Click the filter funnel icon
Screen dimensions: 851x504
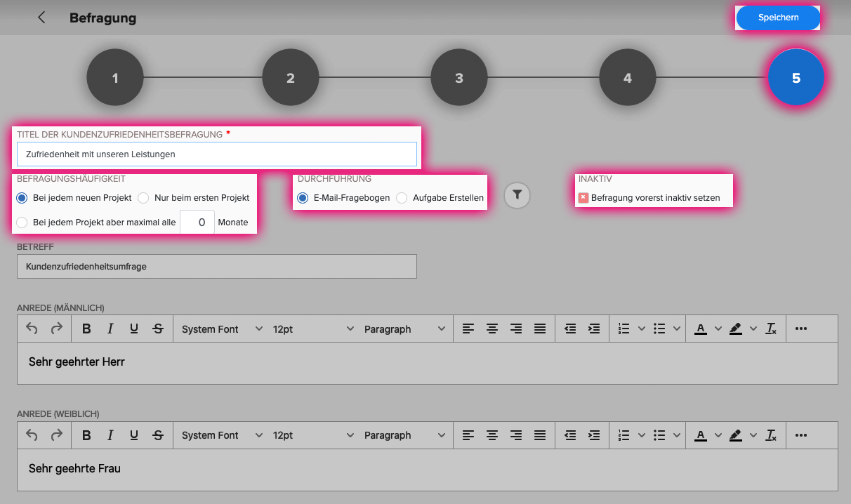(x=517, y=195)
